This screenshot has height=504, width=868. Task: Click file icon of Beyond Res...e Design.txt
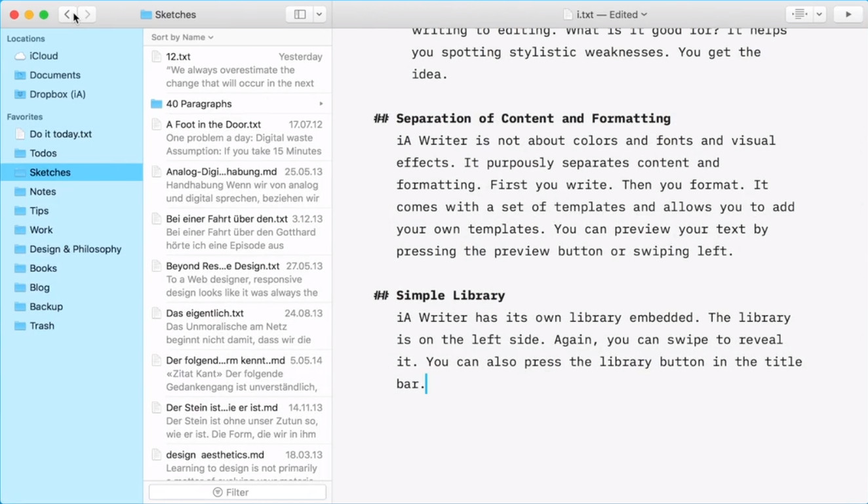156,266
